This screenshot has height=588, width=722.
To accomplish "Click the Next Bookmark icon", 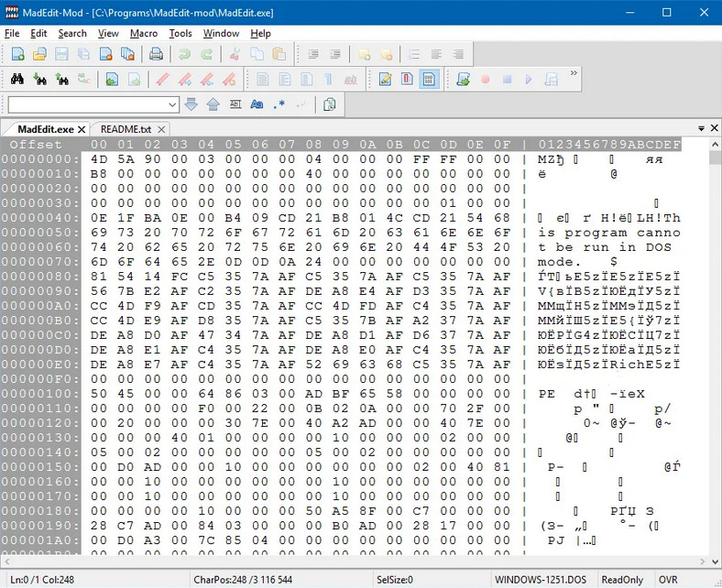I will pos(185,79).
